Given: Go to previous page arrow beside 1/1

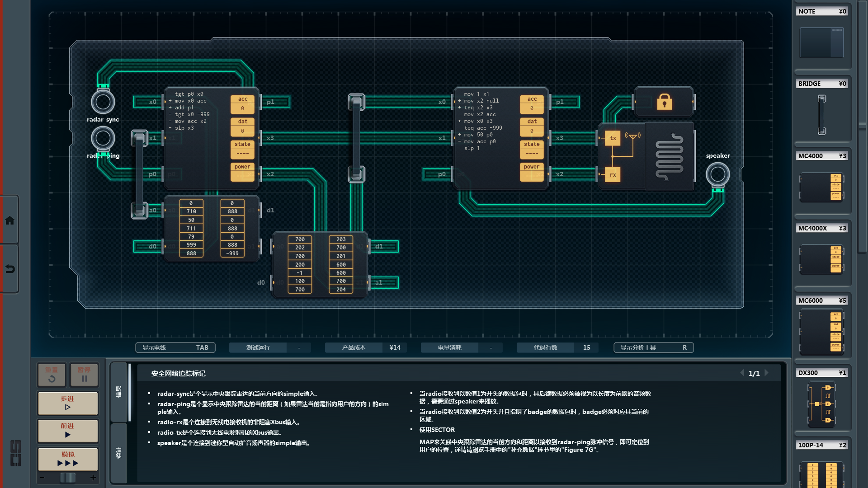Looking at the screenshot, I should coord(742,373).
